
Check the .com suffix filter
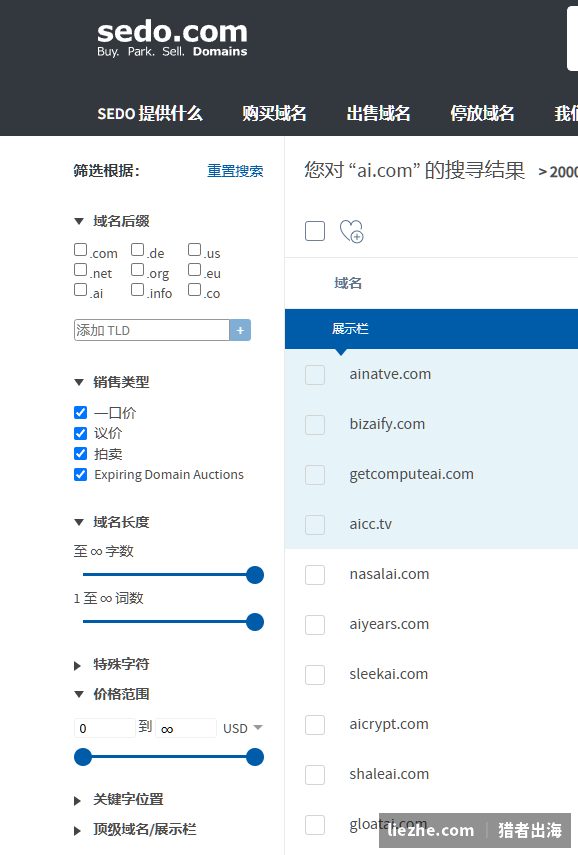pos(81,250)
